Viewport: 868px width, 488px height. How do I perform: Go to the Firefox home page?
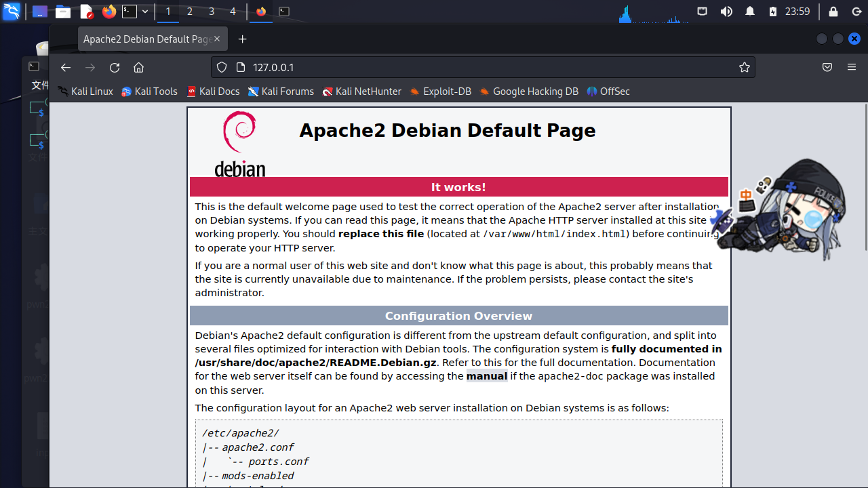point(139,67)
